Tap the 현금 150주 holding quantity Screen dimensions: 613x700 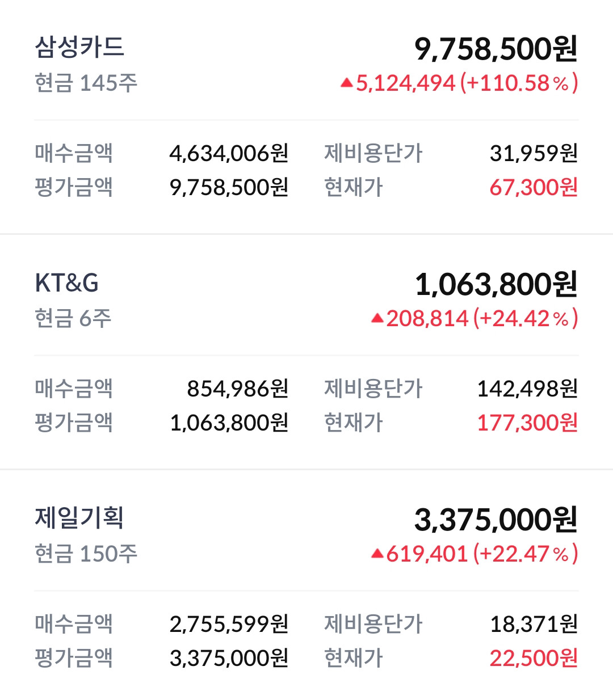click(x=86, y=553)
